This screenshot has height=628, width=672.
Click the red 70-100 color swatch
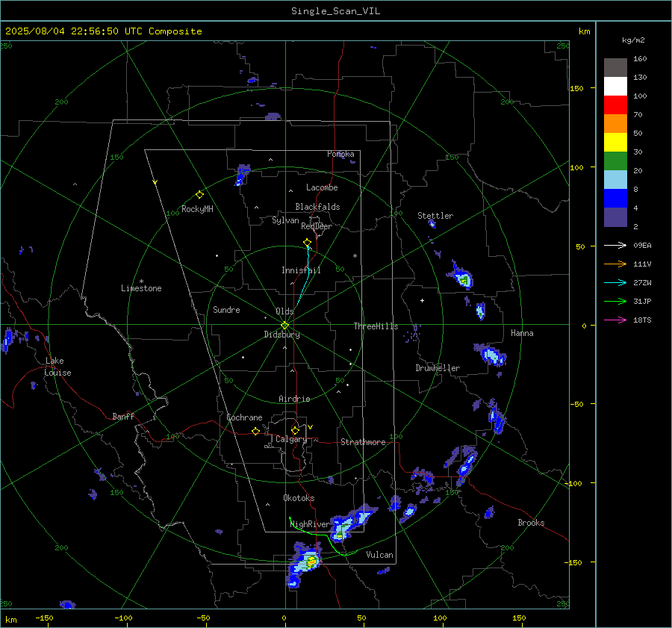[615, 105]
